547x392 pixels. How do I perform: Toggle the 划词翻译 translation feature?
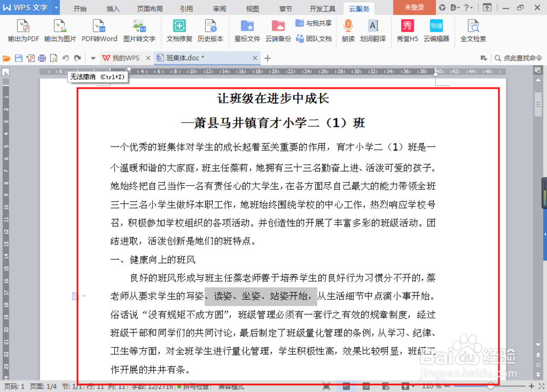(373, 31)
